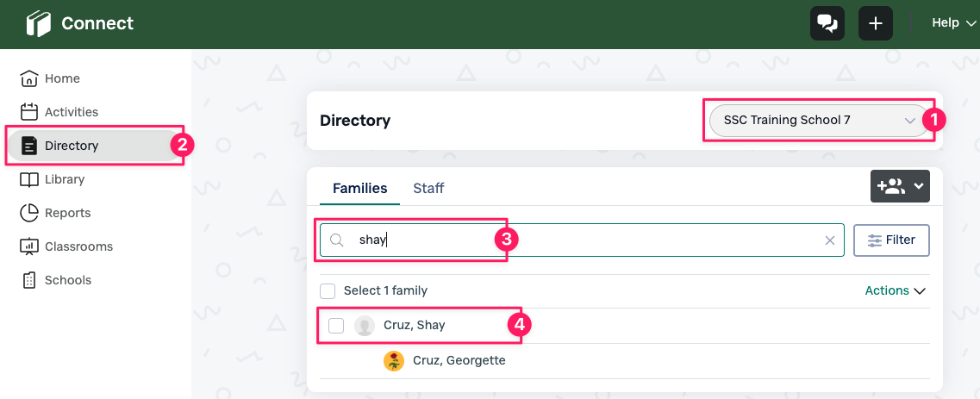Open Schools in the sidebar
980x399 pixels.
[67, 280]
